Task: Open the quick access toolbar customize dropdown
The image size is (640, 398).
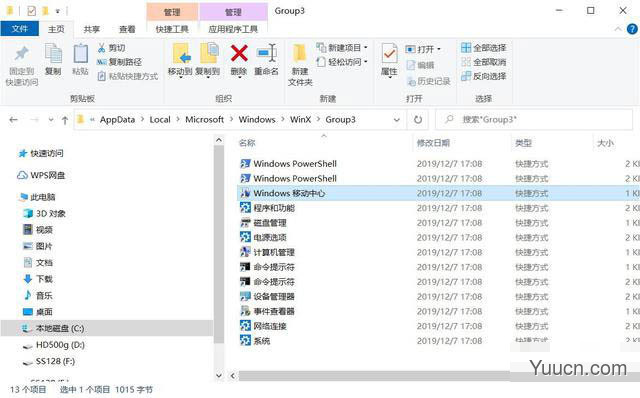Action: pyautogui.click(x=58, y=11)
